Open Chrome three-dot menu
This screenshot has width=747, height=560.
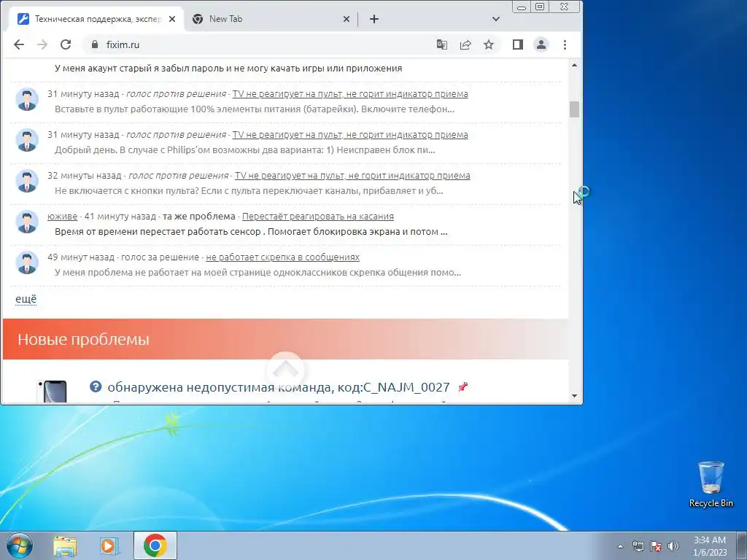[565, 44]
